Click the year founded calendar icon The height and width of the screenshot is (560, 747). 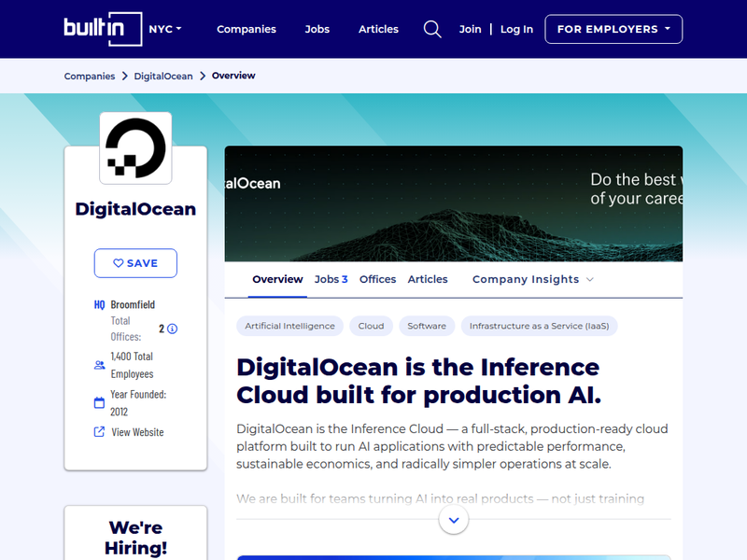tap(99, 403)
